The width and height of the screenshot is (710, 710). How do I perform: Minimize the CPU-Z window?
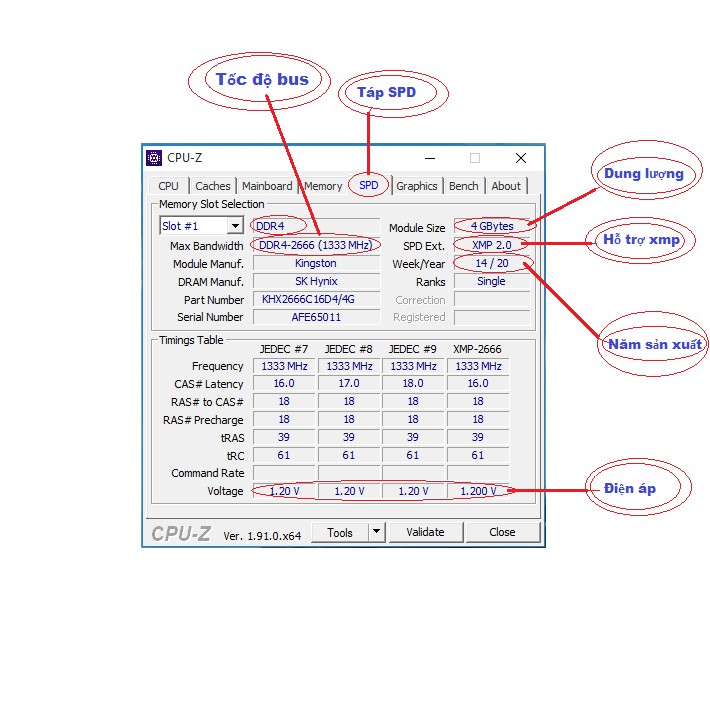click(430, 158)
